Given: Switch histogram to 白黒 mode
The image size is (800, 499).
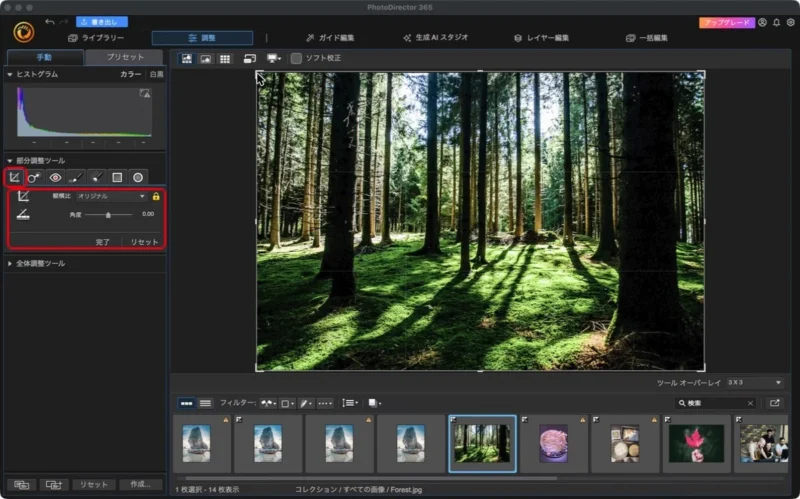Looking at the screenshot, I should pos(157,74).
